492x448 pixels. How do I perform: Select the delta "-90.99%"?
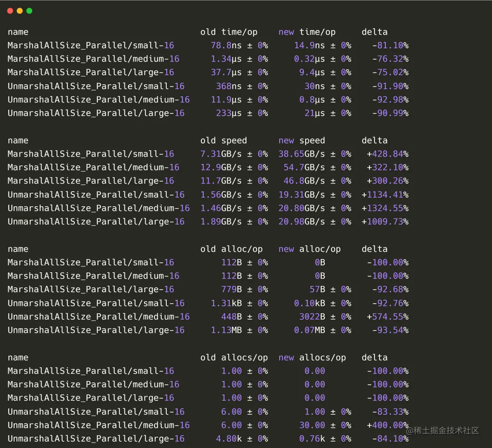pos(390,113)
